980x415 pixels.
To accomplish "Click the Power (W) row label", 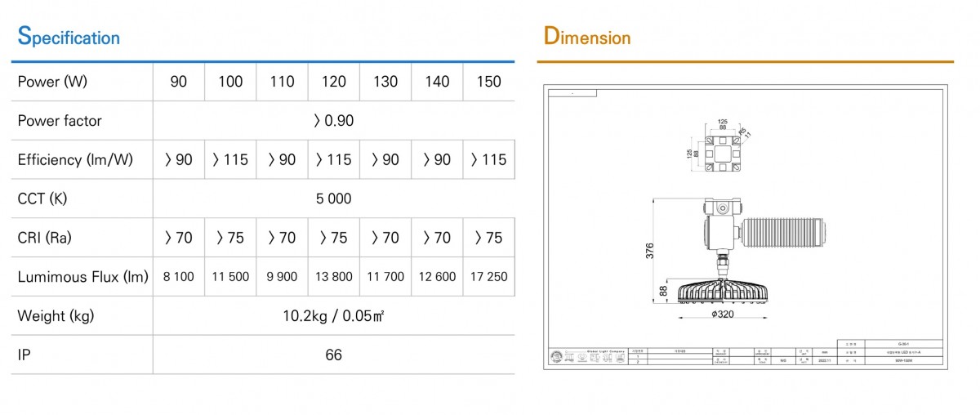I will (52, 82).
